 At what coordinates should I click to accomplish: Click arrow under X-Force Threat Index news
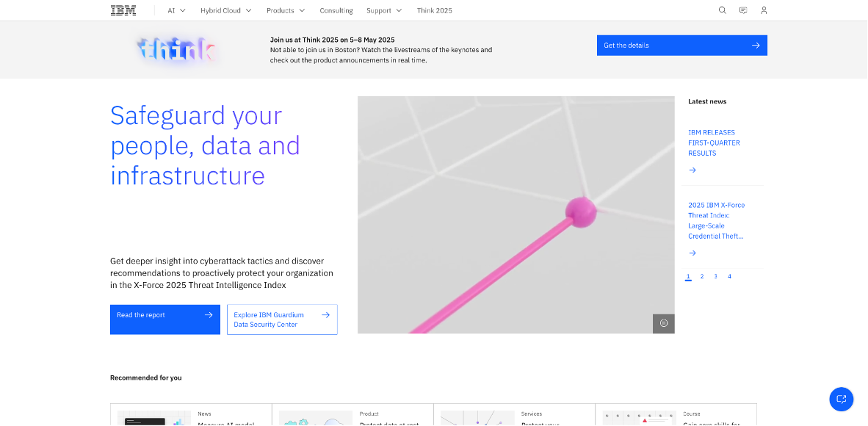692,253
